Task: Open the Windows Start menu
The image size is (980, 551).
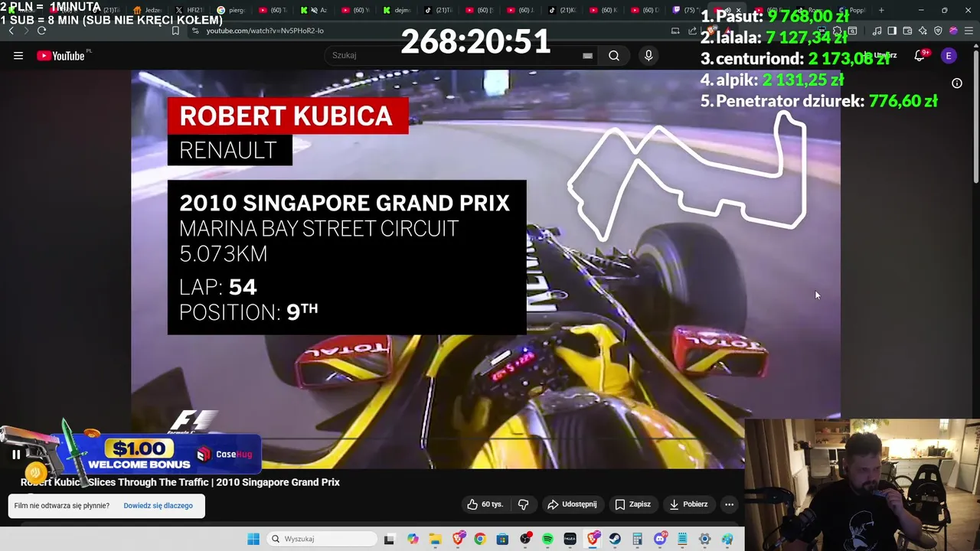Action: (253, 539)
